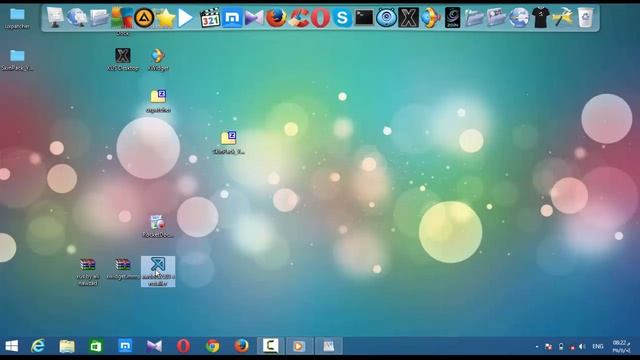
Task: Open the My Computer monitor icon in dock
Action: tap(55, 18)
